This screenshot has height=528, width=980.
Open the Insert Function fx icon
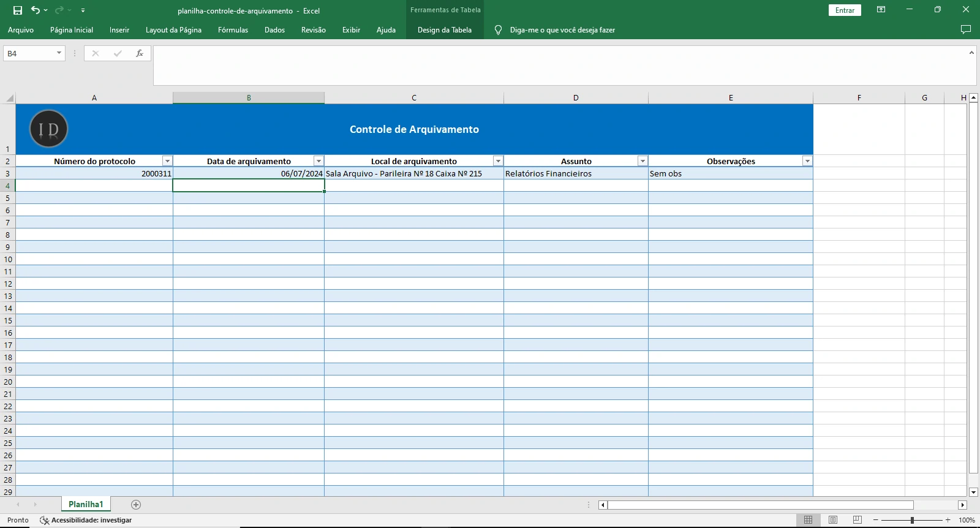(x=140, y=53)
